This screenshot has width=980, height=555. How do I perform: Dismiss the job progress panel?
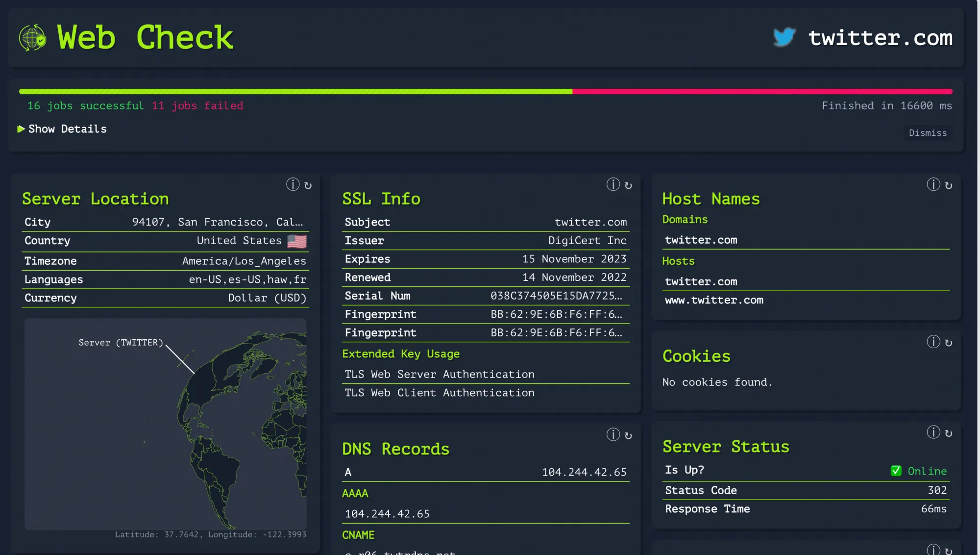pyautogui.click(x=928, y=133)
